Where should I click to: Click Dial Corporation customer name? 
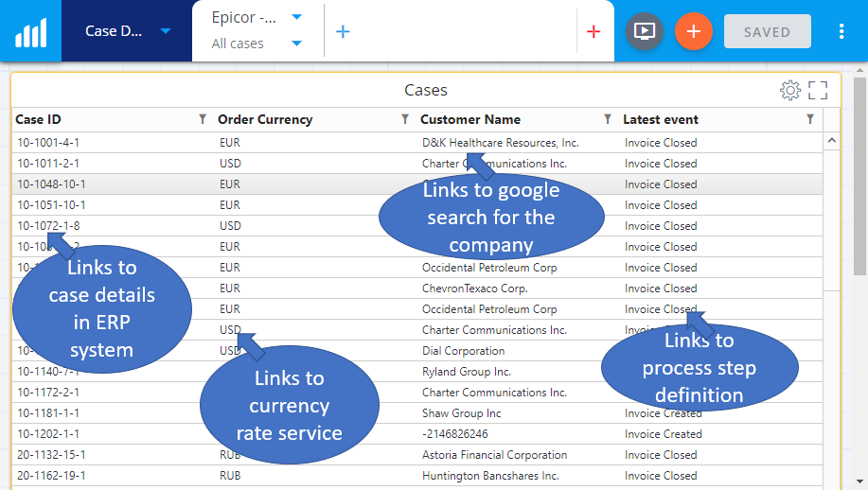[x=463, y=351]
